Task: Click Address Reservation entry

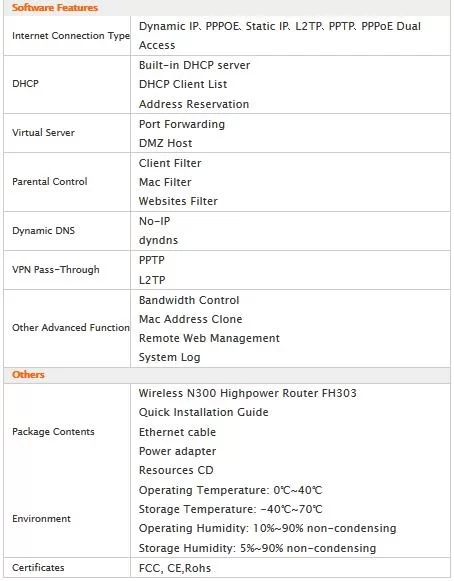Action: (194, 104)
